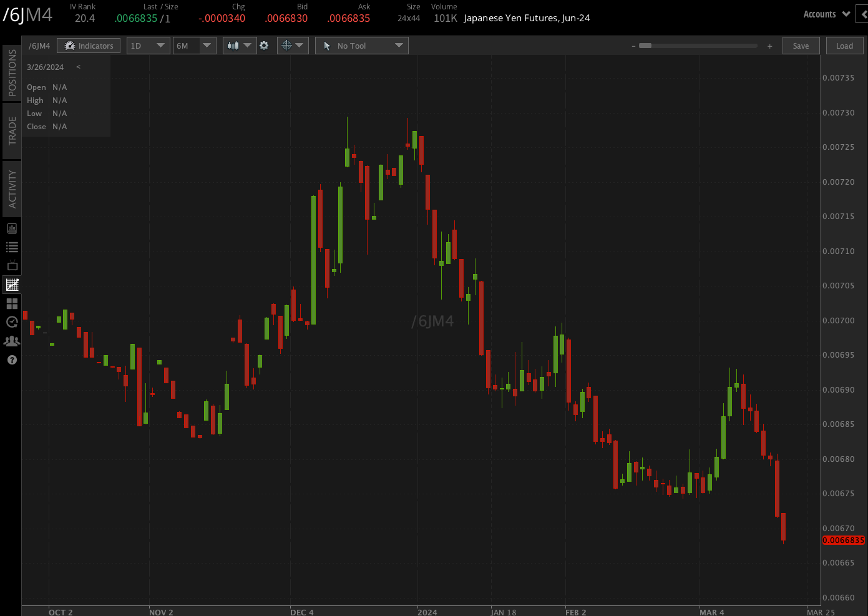Click the 2024 date axis label
Image resolution: width=868 pixels, height=616 pixels.
427,612
